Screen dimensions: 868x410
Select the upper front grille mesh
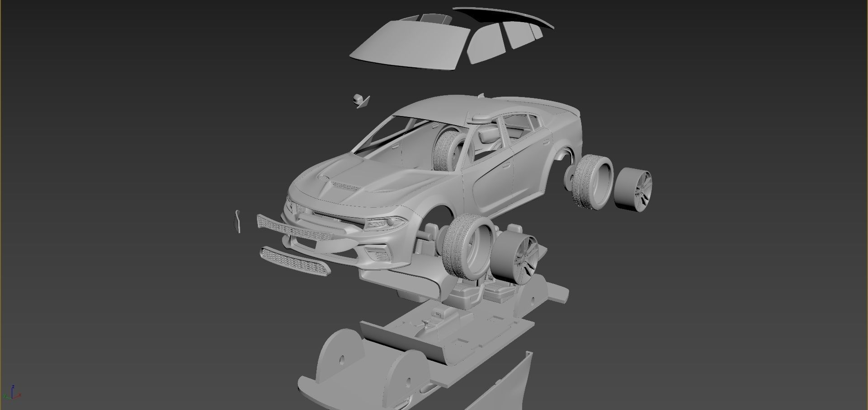pyautogui.click(x=295, y=228)
